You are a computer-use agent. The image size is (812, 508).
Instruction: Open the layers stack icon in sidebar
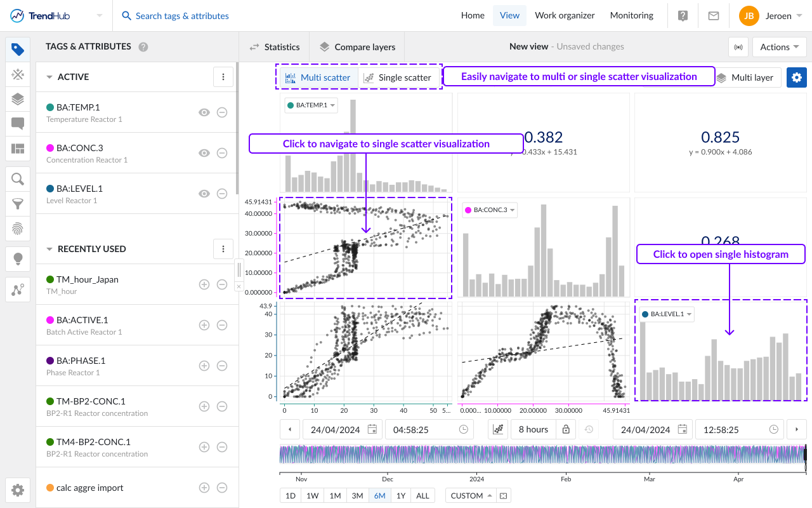coord(18,99)
